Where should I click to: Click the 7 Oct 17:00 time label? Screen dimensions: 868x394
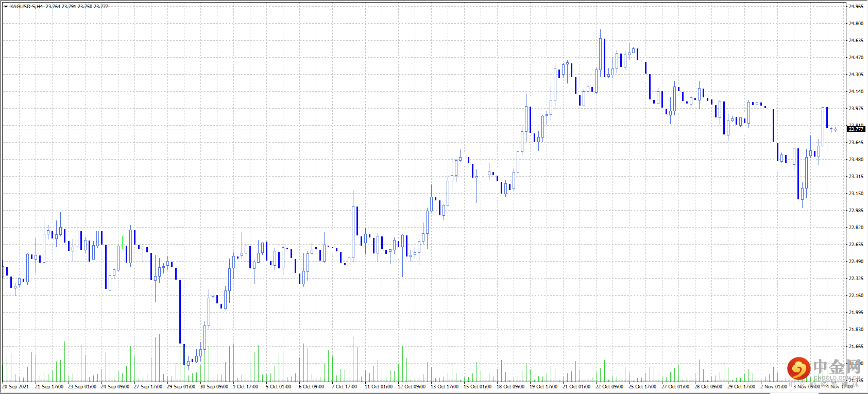pyautogui.click(x=345, y=387)
